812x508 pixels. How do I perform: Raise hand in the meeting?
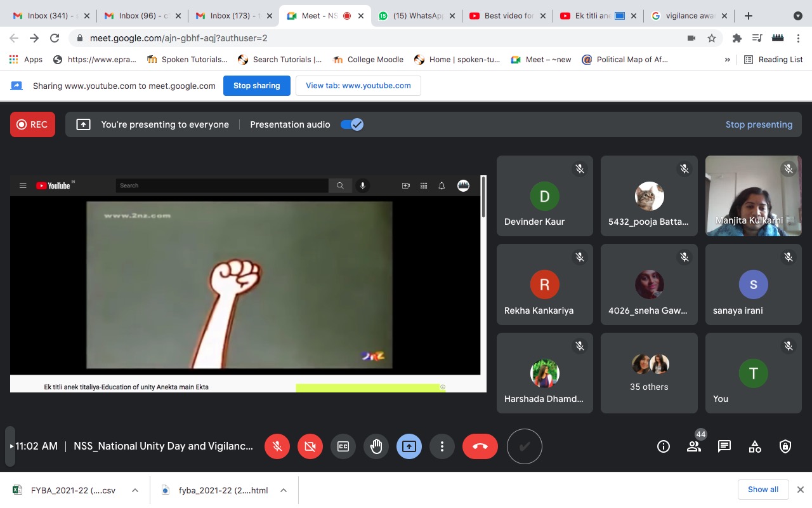tap(376, 446)
